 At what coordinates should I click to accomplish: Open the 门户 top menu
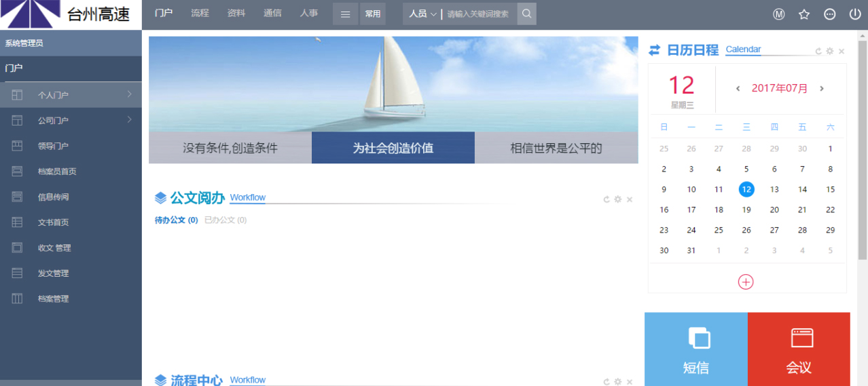164,13
